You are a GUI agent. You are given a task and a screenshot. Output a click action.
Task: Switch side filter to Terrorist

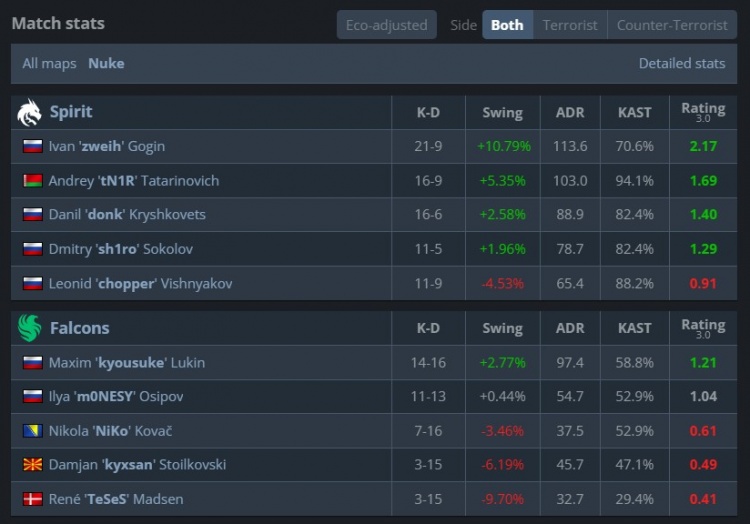point(570,25)
